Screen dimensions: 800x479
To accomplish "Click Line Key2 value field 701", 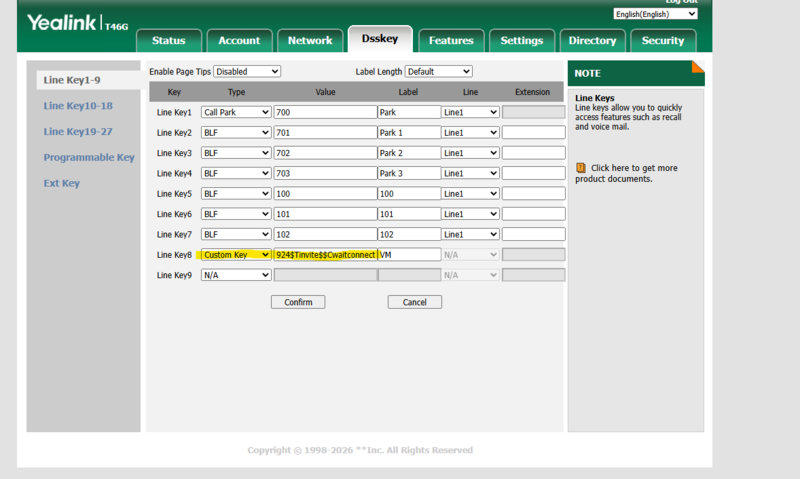I will (x=325, y=133).
